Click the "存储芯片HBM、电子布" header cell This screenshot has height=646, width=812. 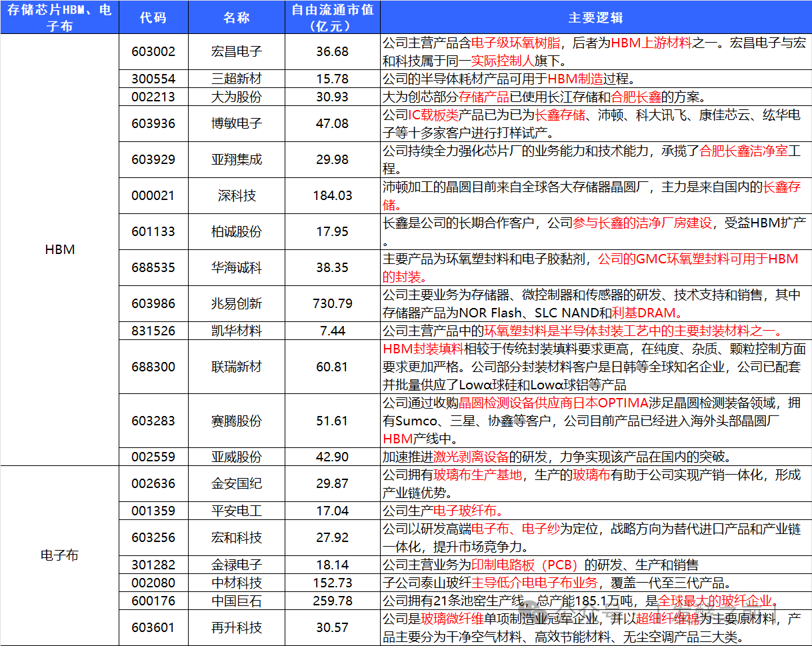click(59, 18)
